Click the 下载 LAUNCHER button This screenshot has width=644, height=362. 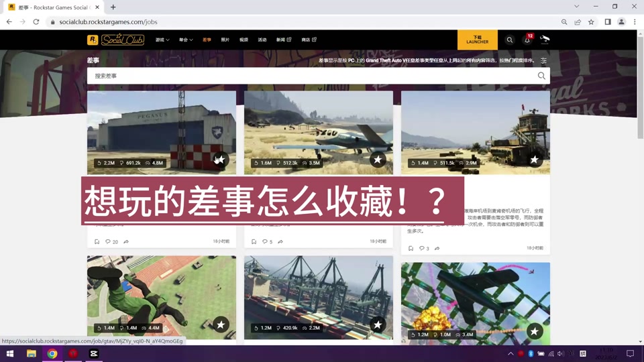coord(477,40)
